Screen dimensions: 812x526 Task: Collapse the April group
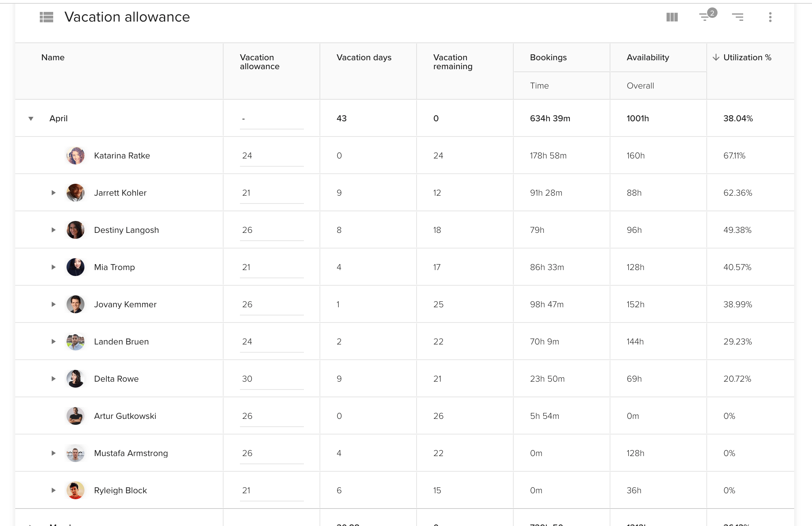[31, 119]
